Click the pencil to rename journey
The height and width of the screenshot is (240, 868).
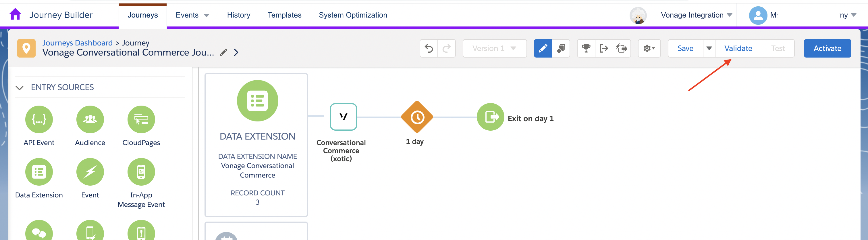(x=223, y=53)
